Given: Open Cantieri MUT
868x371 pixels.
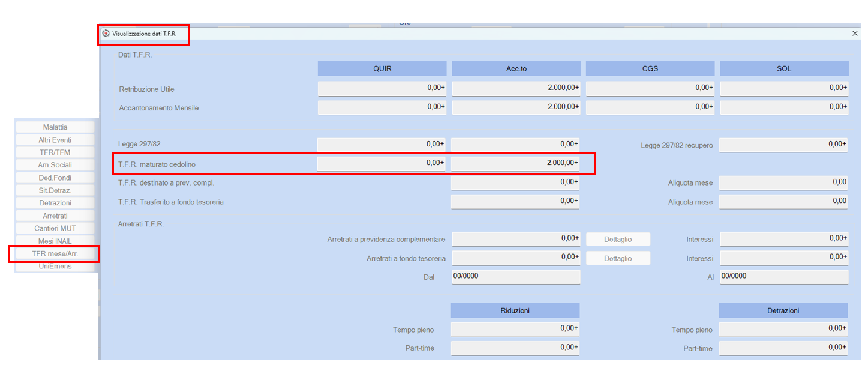Looking at the screenshot, I should coord(55,228).
